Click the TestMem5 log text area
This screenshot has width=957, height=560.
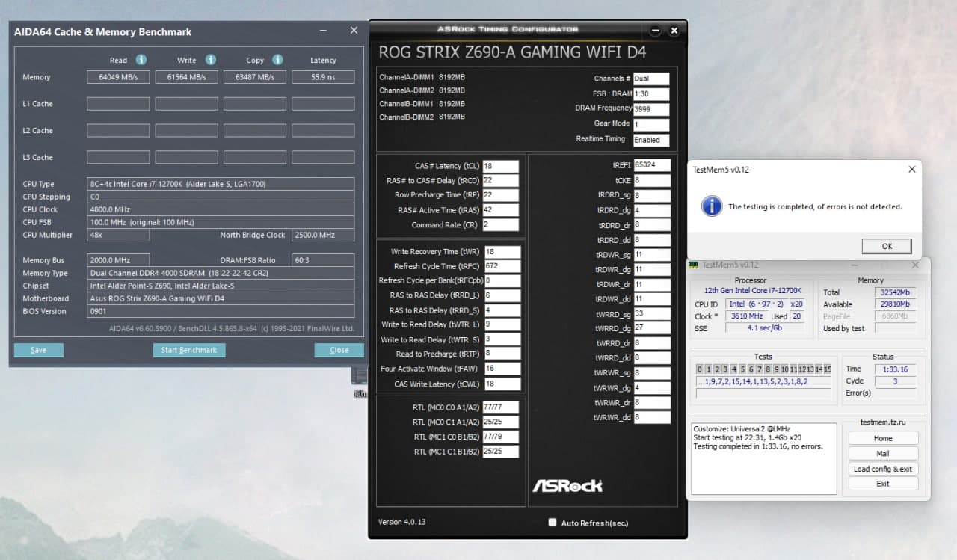coord(763,458)
